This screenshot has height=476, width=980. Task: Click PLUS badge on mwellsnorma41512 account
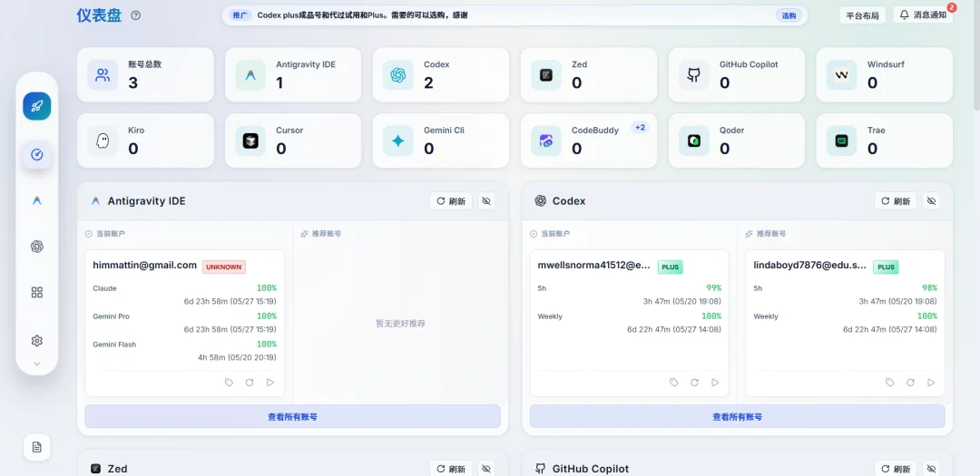coord(670,267)
